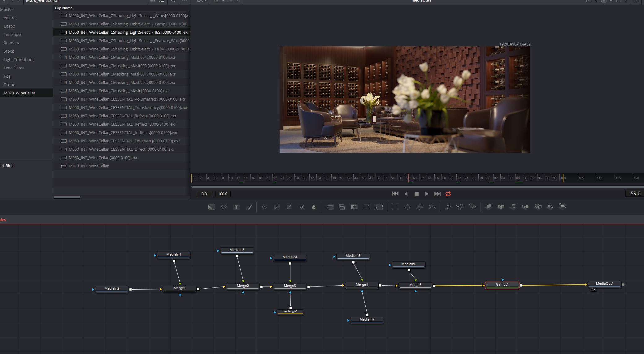Viewport: 644px width, 354px height.
Task: Click the 100.0 duration input field
Action: 223,194
